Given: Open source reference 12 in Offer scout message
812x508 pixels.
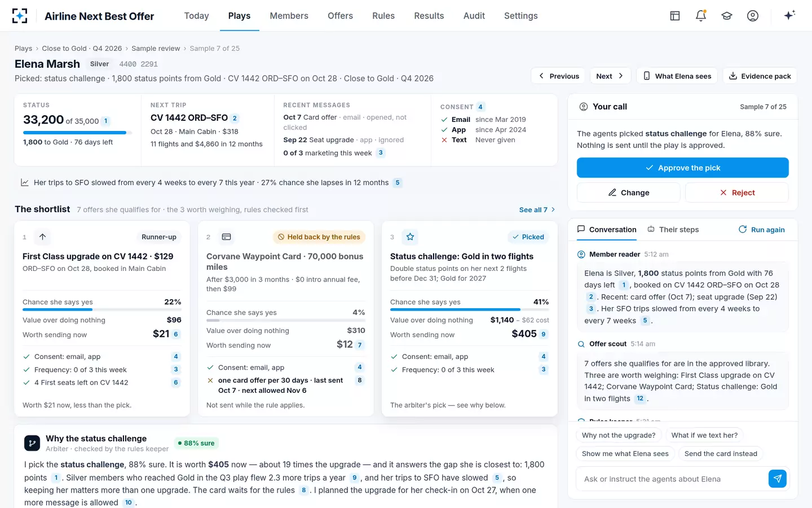Looking at the screenshot, I should (x=640, y=398).
